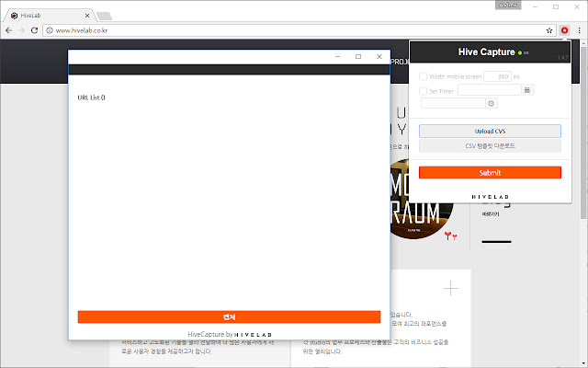Open the Hive Capture extension icon
This screenshot has width=588, height=368.
(564, 30)
